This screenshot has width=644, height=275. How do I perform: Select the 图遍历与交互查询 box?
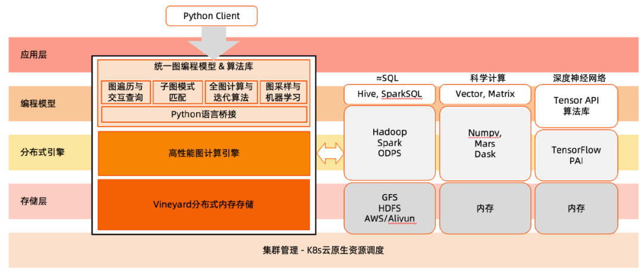coord(125,92)
